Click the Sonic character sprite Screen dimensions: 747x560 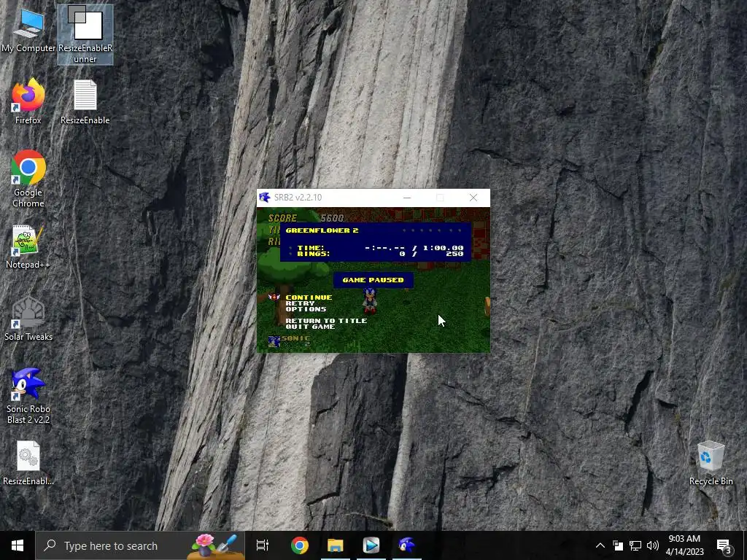370,301
